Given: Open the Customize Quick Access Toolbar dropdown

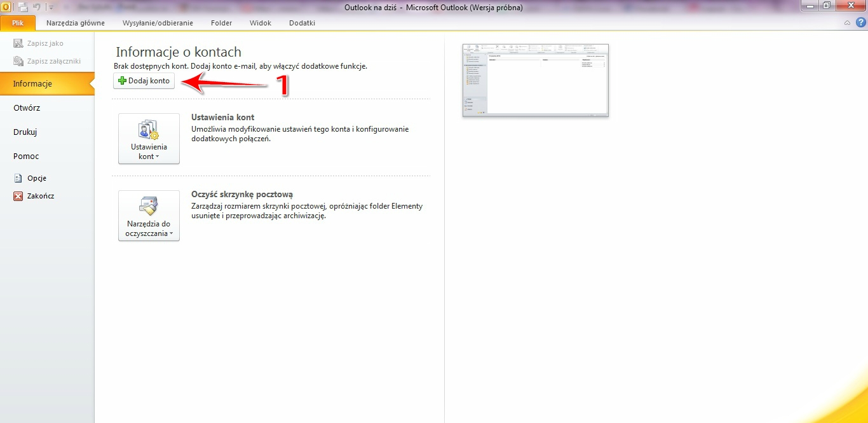Looking at the screenshot, I should click(x=51, y=8).
